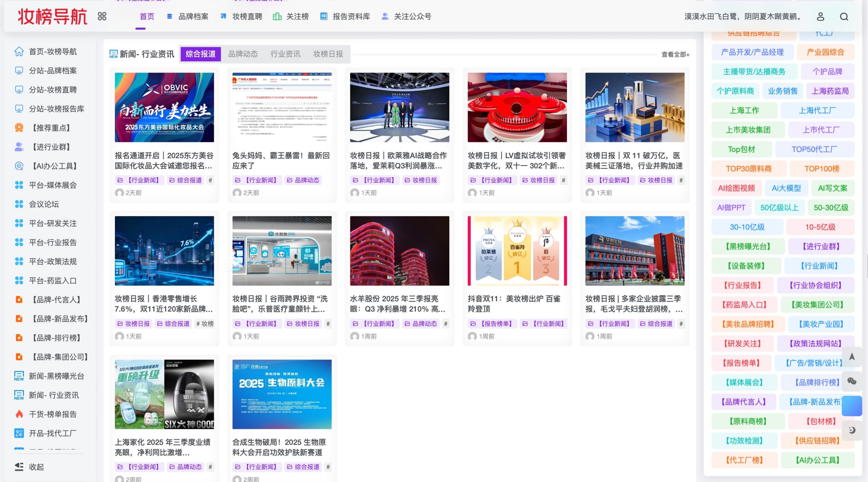Open 报告资料库 in the top navigation
Screen dimensions: 868x482
pyautogui.click(x=351, y=16)
